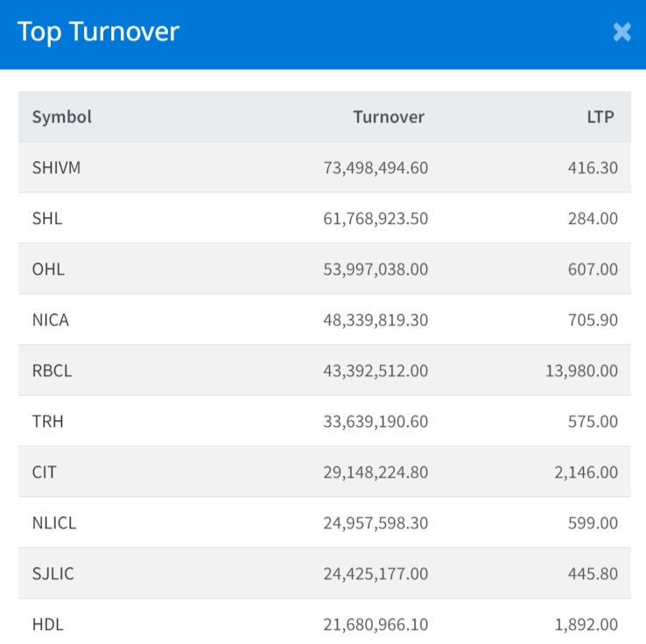Open the SHL stock symbol
This screenshot has height=644, width=646.
tap(47, 219)
